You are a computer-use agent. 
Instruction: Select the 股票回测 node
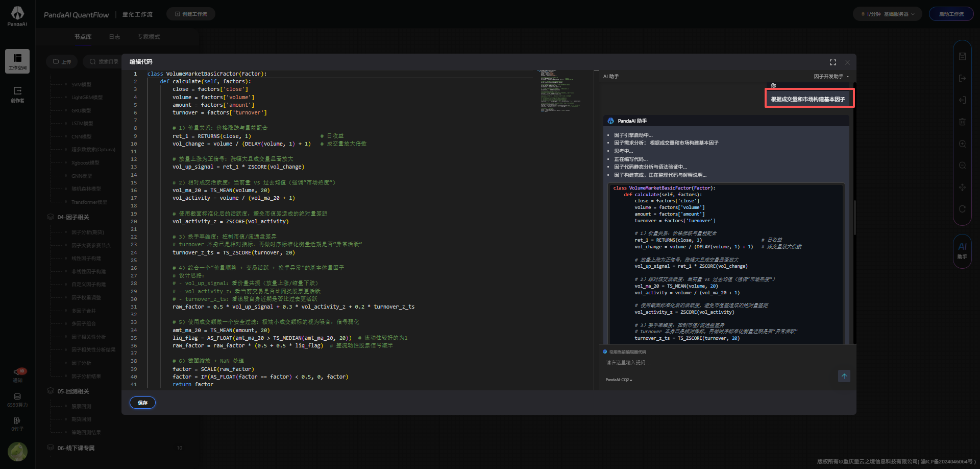click(x=81, y=406)
